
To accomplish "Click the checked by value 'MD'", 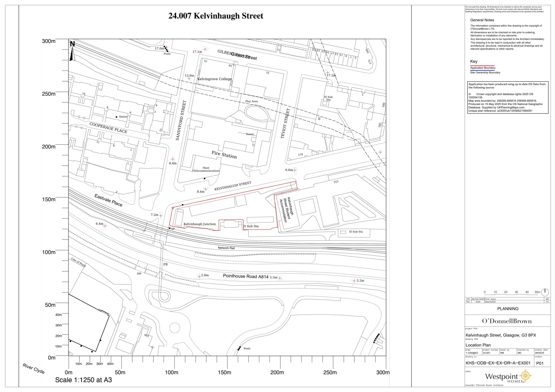I will pyautogui.click(x=519, y=353).
